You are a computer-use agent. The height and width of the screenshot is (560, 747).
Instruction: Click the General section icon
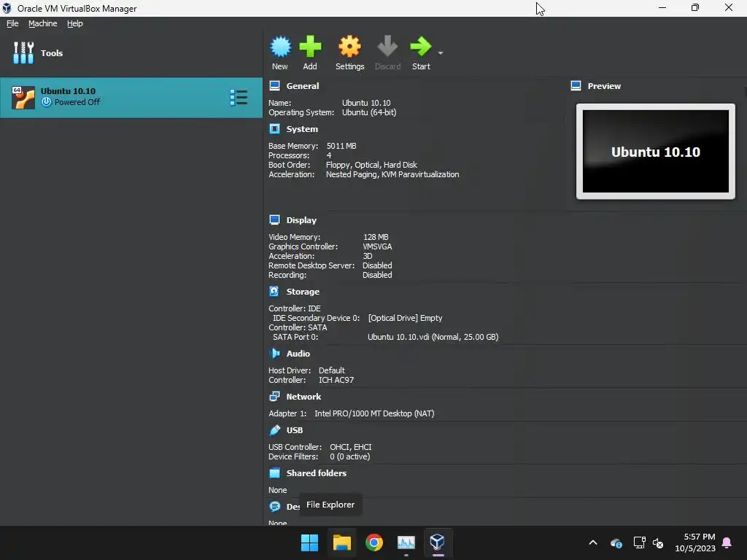[x=275, y=86]
